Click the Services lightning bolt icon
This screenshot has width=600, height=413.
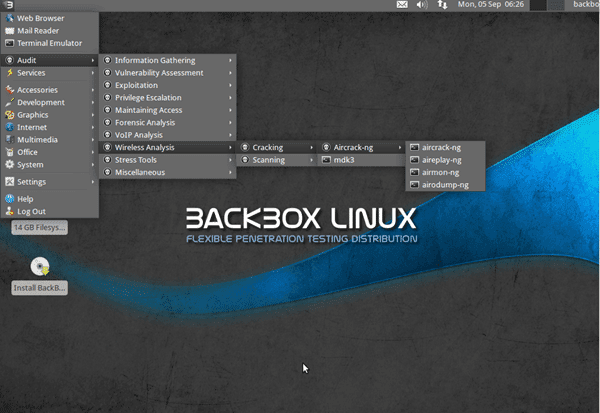coord(10,73)
